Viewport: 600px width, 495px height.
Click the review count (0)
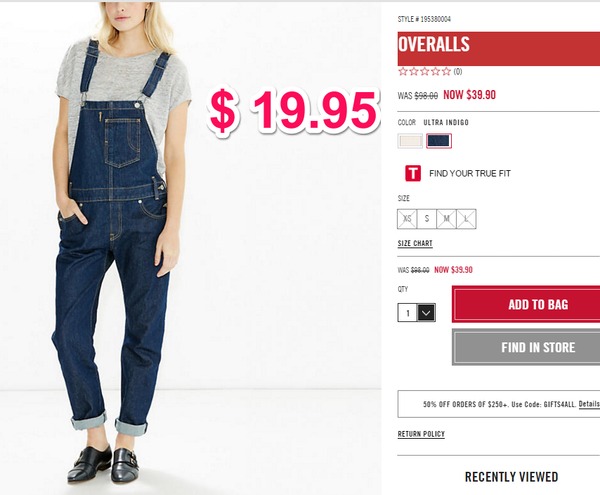458,72
